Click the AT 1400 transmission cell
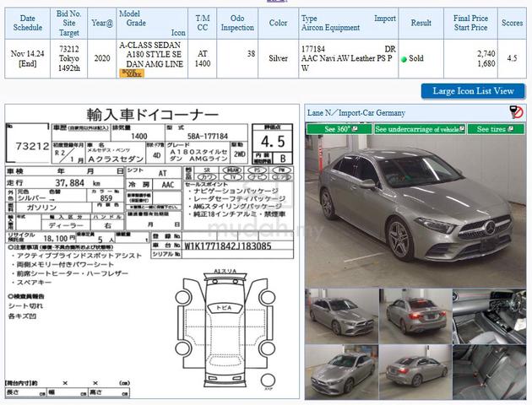Viewport: 532px width, 405px height. pyautogui.click(x=202, y=58)
